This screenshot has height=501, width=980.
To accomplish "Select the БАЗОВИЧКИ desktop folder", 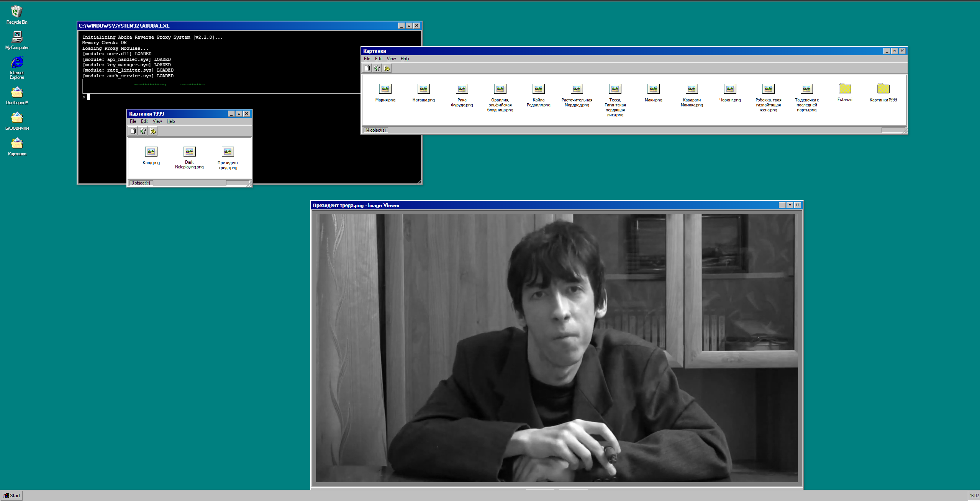I will [x=17, y=118].
